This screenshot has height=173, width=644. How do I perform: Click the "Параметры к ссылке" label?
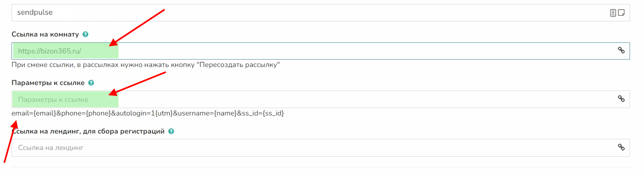pos(48,83)
